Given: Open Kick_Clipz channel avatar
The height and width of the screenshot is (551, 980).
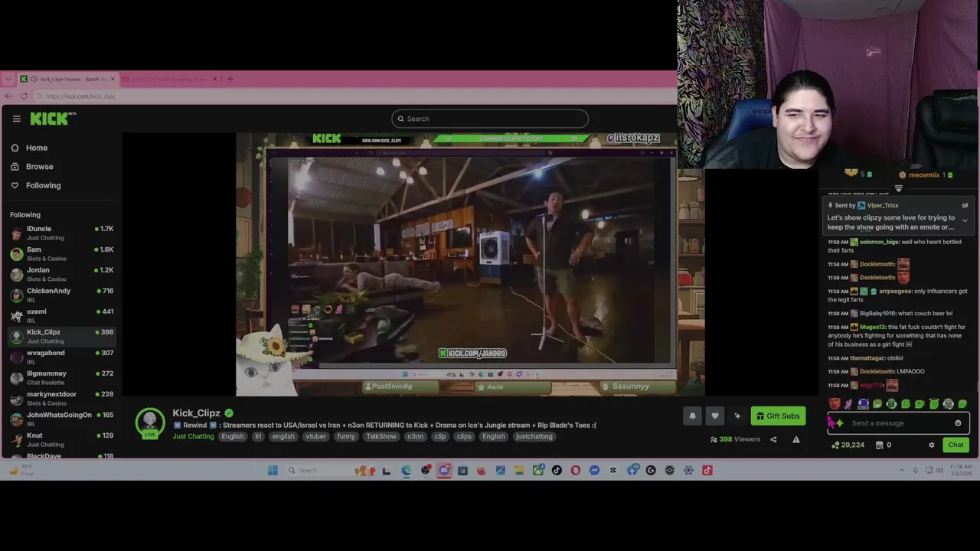Looking at the screenshot, I should click(150, 423).
